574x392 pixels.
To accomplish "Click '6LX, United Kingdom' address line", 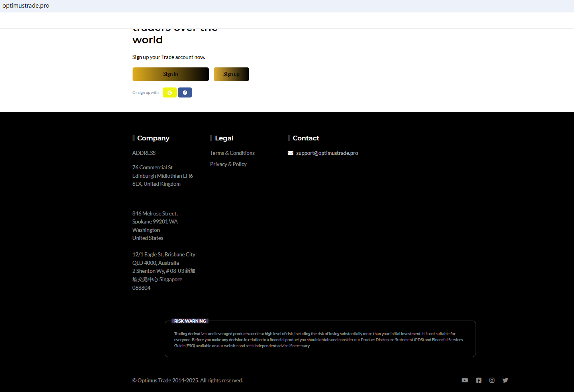I will coord(157,184).
